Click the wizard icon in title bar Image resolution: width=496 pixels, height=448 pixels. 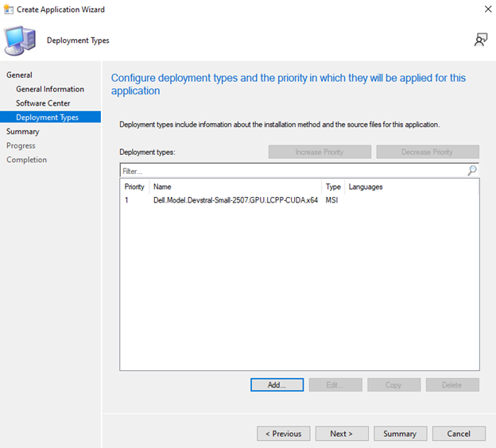click(x=9, y=10)
